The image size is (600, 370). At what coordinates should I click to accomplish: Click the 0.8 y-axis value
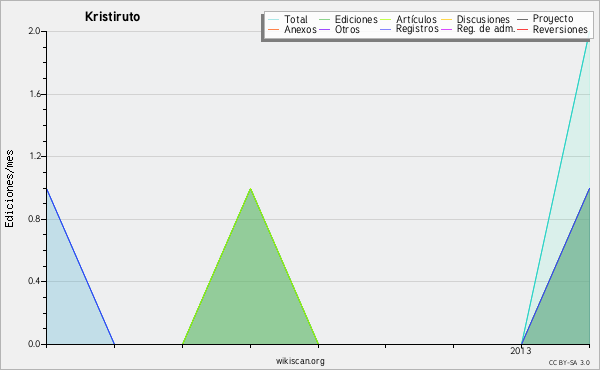click(x=34, y=219)
